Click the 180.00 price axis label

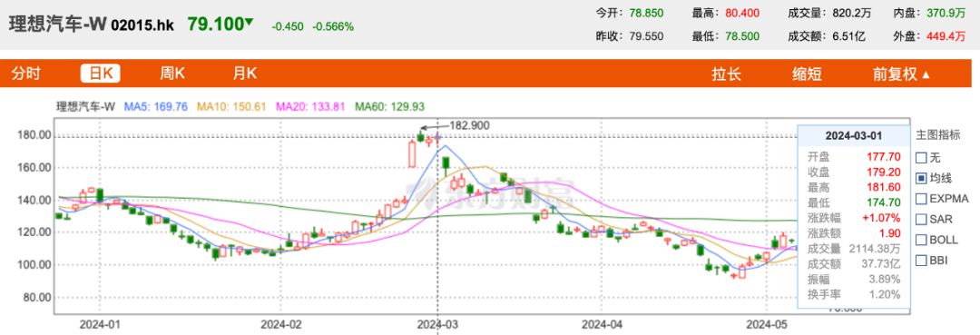35,135
